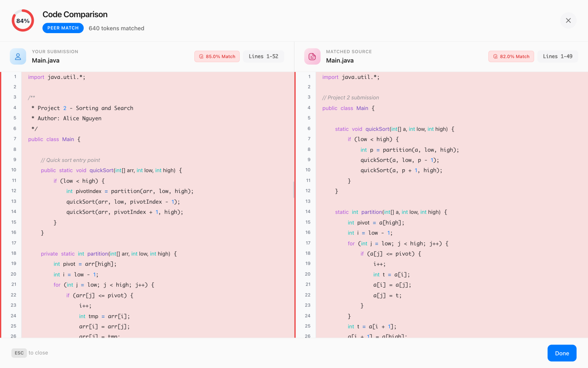Click 'int tmp = arr[i];' line
Image resolution: width=588 pixels, height=368 pixels.
[x=104, y=316]
